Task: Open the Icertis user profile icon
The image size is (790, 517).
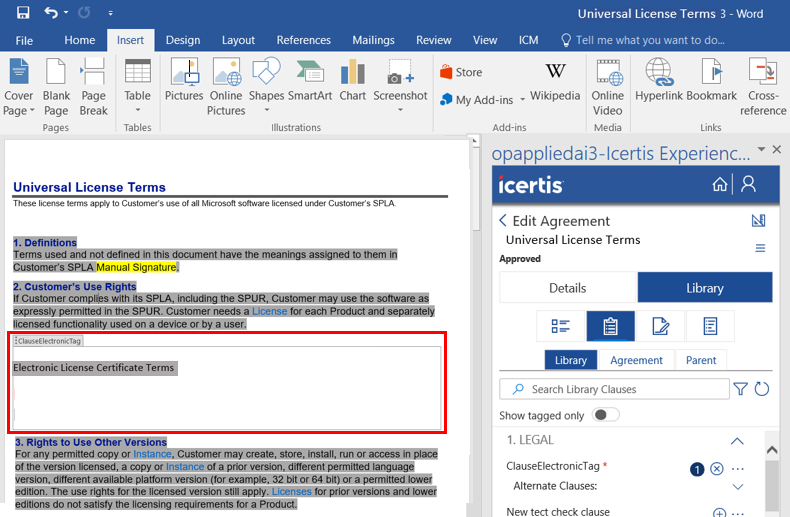Action: (748, 185)
